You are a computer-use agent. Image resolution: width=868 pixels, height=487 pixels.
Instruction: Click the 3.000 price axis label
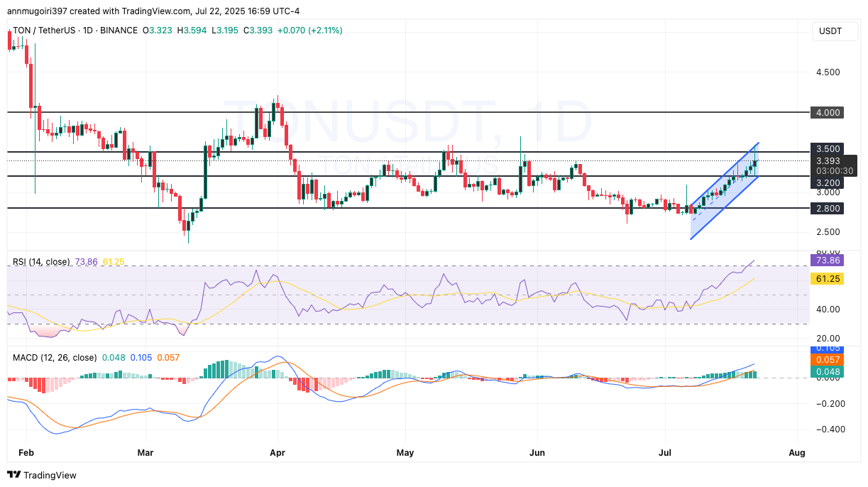[x=828, y=192]
